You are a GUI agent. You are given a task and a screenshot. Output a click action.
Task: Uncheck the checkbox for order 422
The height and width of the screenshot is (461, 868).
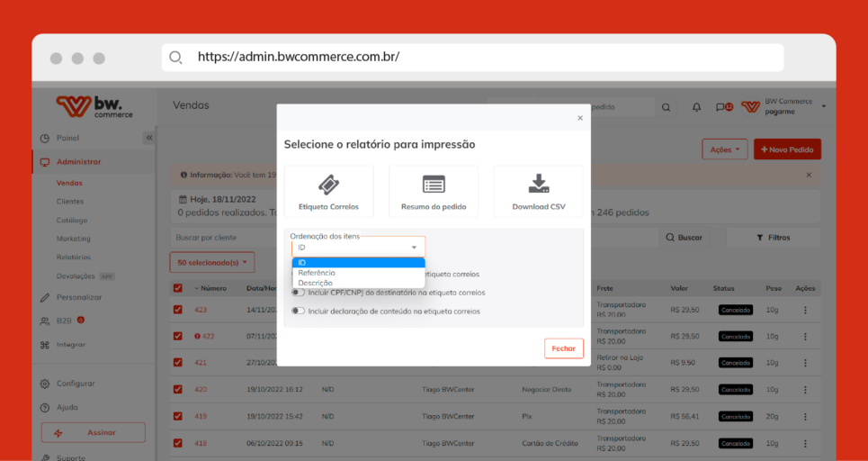(178, 336)
